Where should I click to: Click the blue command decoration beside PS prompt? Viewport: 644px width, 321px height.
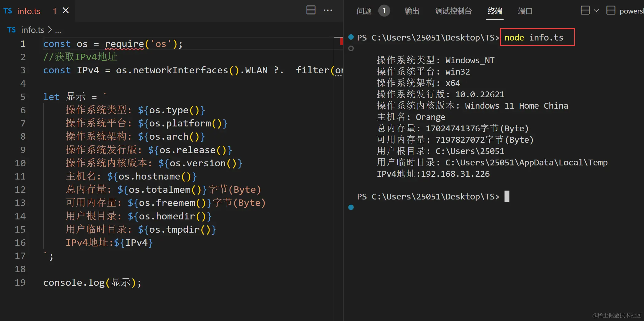(351, 37)
